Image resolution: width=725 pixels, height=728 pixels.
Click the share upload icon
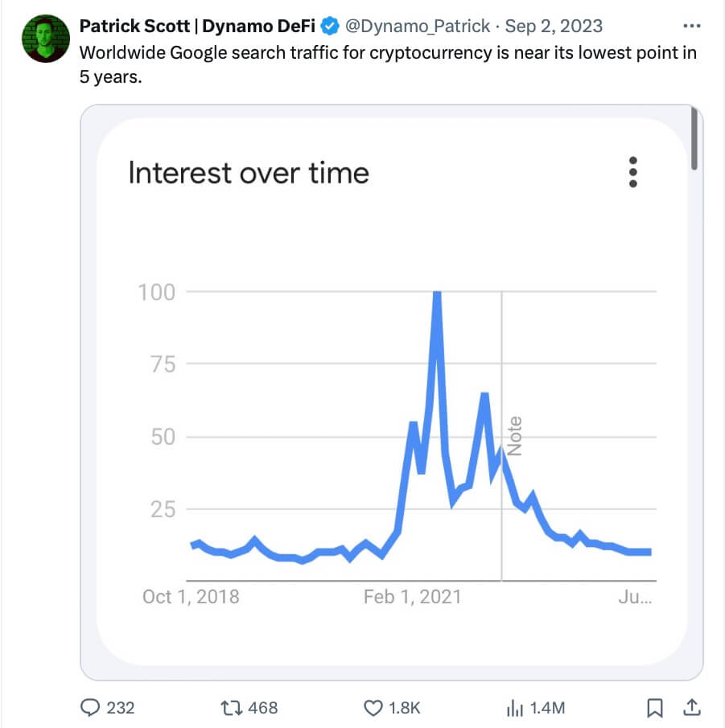click(x=691, y=708)
